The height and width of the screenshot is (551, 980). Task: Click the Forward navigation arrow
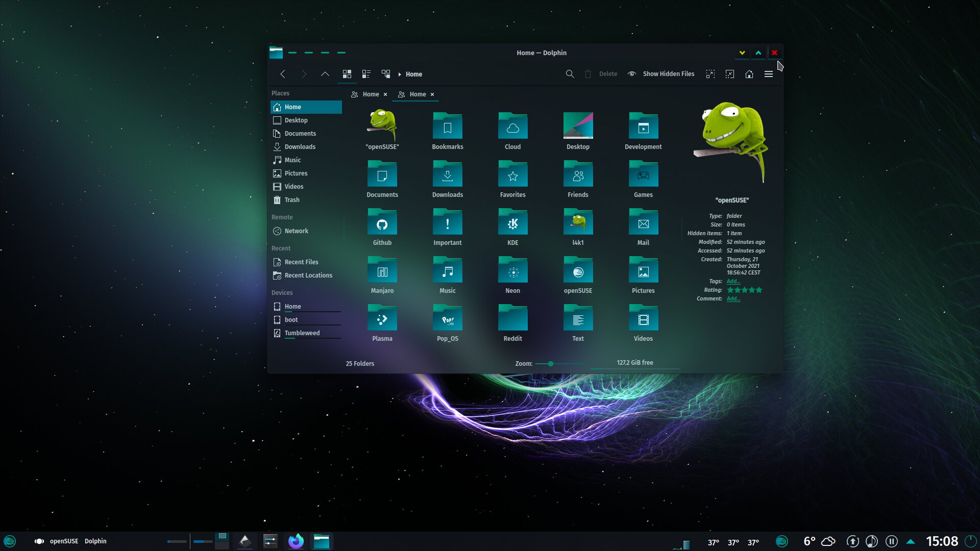click(304, 74)
